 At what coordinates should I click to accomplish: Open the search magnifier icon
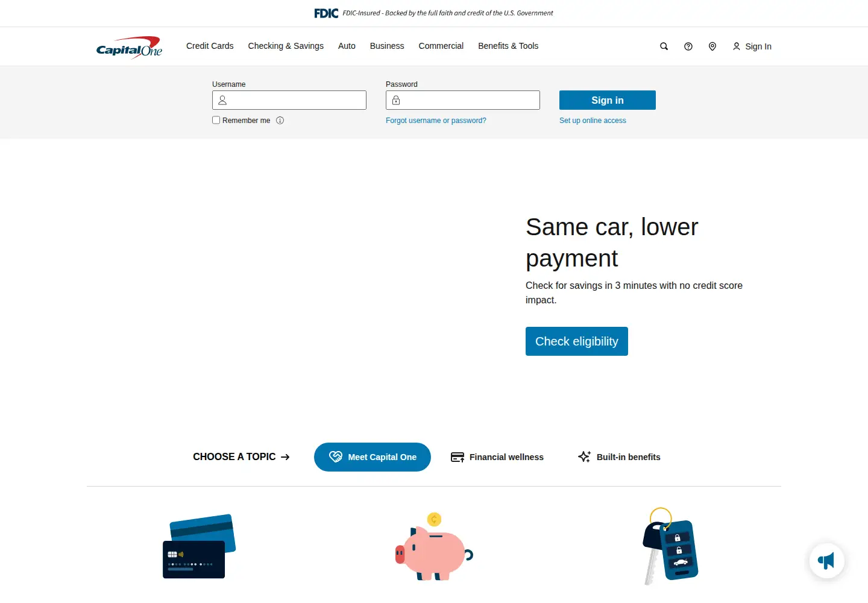pyautogui.click(x=664, y=46)
